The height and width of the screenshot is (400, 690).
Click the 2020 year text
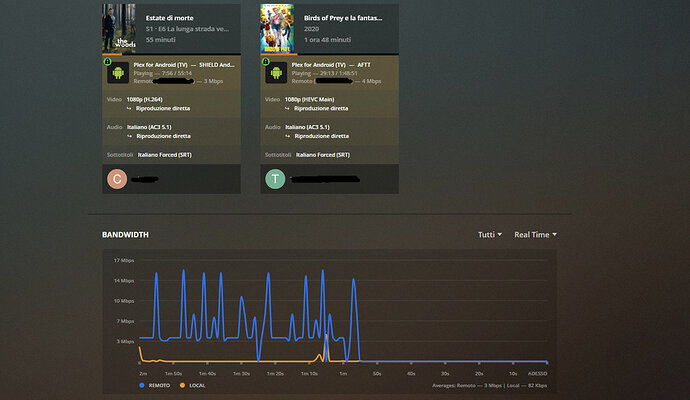click(311, 29)
